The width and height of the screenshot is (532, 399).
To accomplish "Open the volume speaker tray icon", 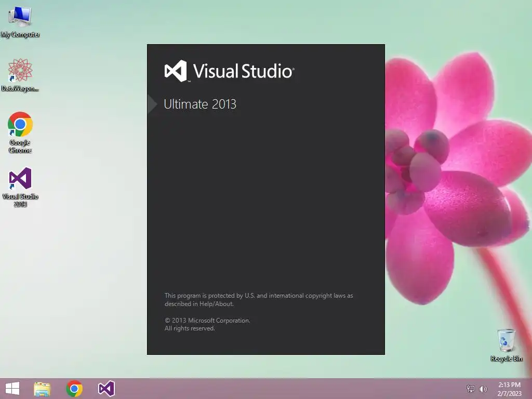I will [483, 389].
